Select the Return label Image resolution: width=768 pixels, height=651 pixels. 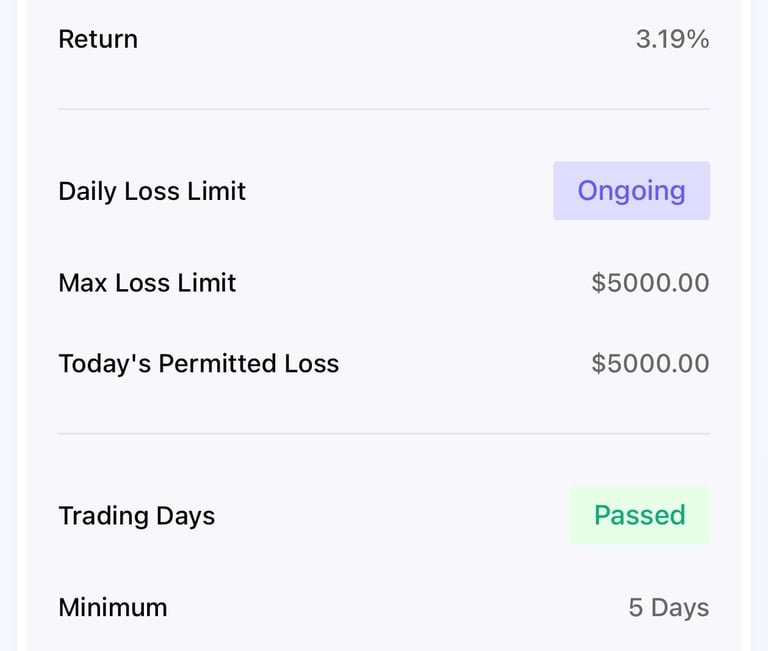pos(98,40)
